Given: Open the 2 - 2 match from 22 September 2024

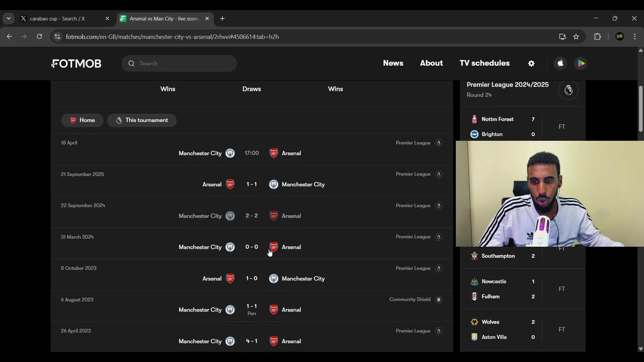Looking at the screenshot, I should (252, 216).
